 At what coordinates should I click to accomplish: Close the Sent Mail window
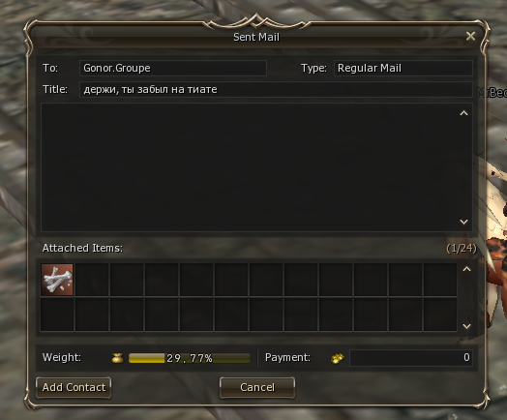pos(470,36)
